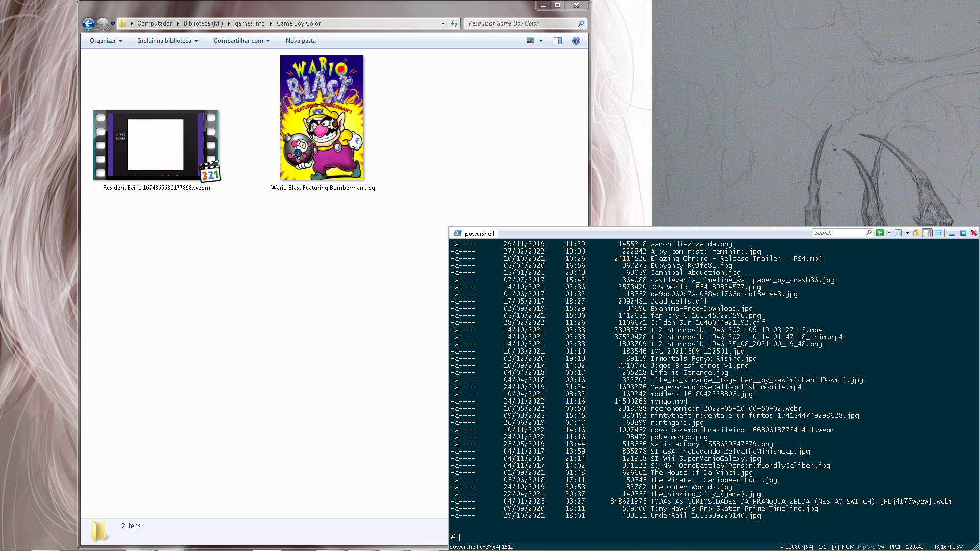Expand the address bar history dropdown
980x551 pixels.
pos(443,24)
